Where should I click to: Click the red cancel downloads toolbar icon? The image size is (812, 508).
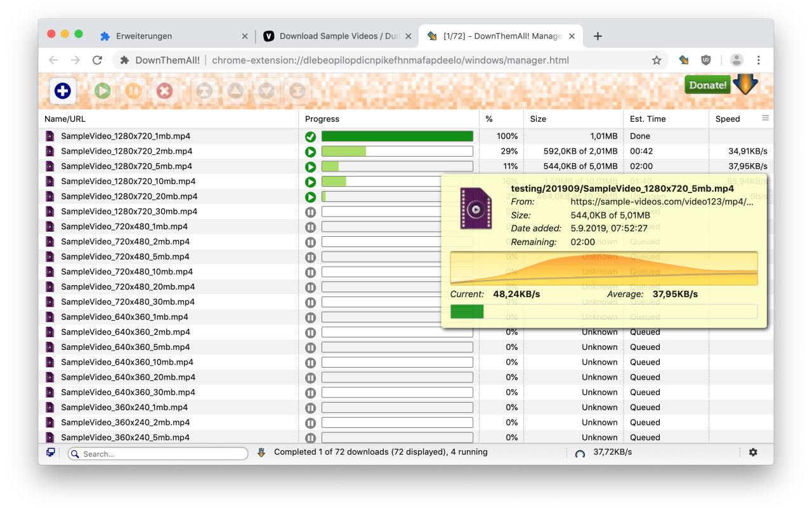(164, 91)
